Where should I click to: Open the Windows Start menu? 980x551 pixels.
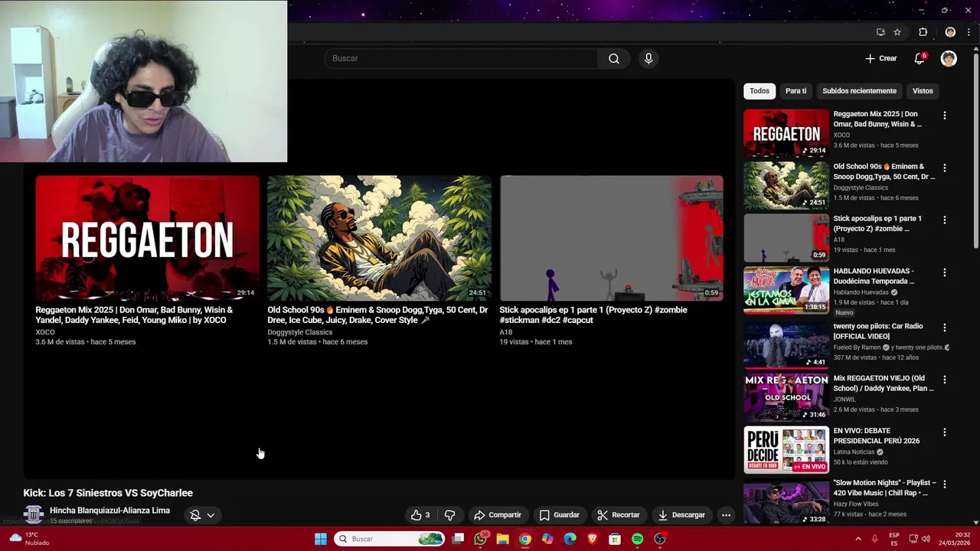click(x=321, y=539)
